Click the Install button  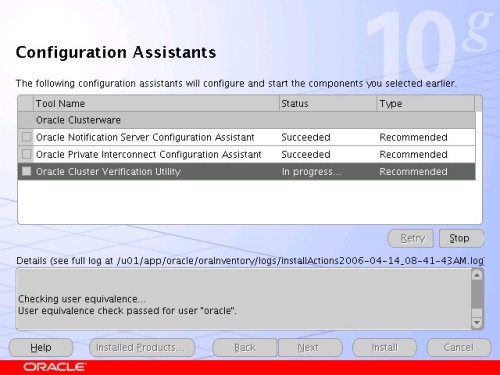coord(384,348)
